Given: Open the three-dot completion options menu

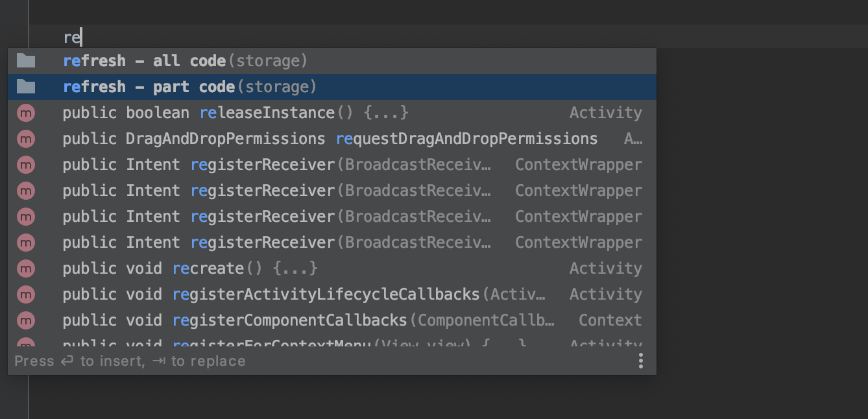Looking at the screenshot, I should pyautogui.click(x=640, y=361).
